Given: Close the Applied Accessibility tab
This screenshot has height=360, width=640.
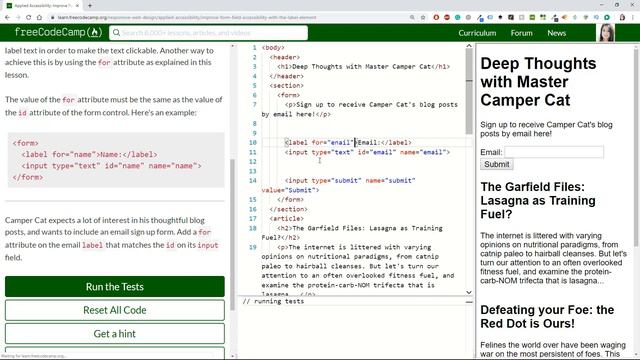Looking at the screenshot, I should pyautogui.click(x=77, y=5).
